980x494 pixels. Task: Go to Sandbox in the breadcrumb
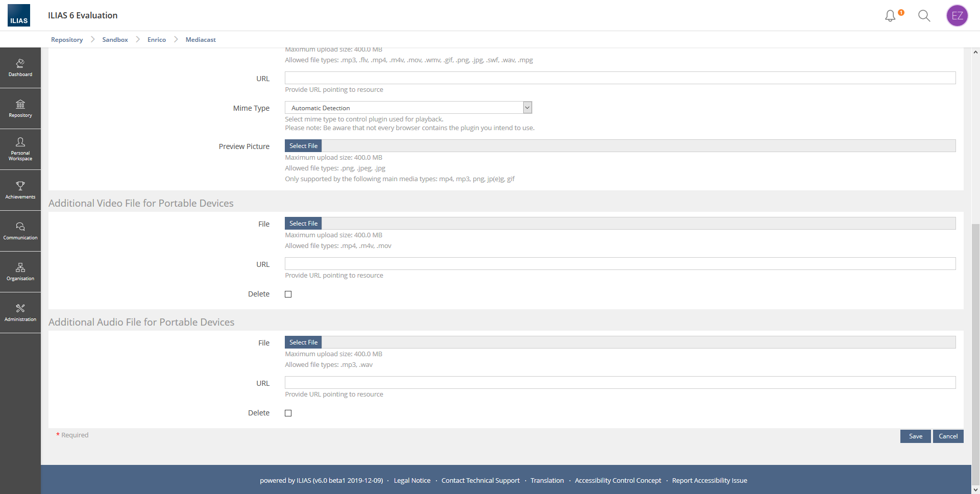(115, 40)
